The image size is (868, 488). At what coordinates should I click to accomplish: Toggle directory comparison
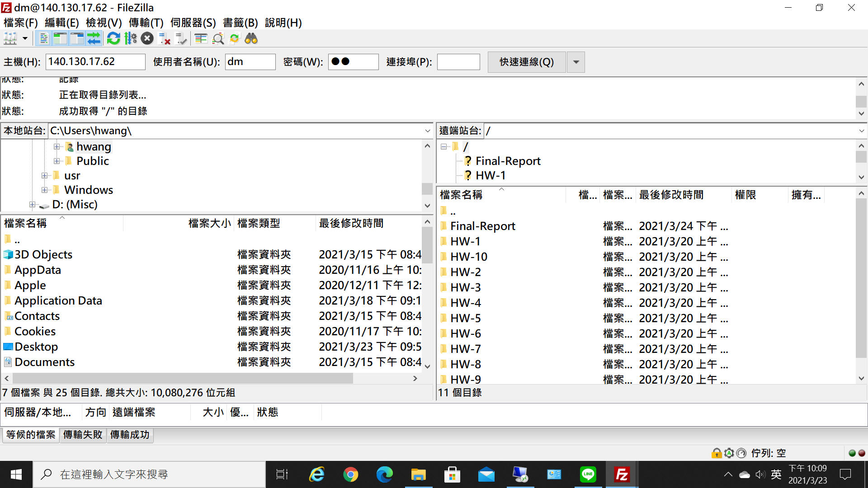218,39
